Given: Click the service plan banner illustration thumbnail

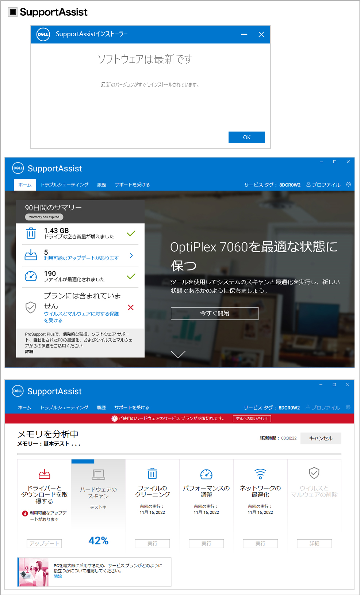Looking at the screenshot, I should [x=33, y=572].
